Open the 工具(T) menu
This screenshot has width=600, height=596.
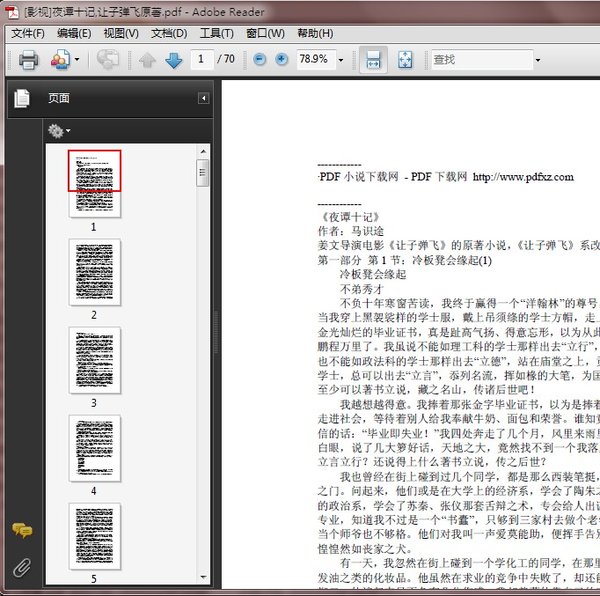click(216, 33)
